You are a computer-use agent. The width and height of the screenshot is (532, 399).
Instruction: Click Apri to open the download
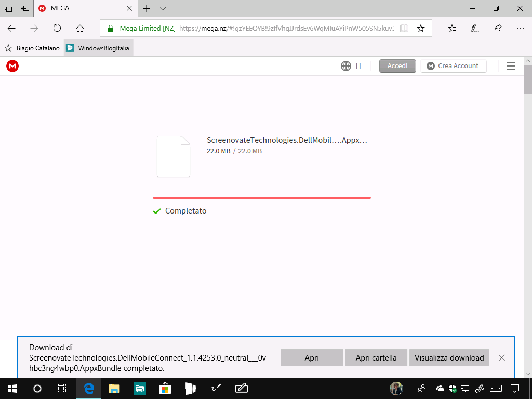tap(312, 357)
